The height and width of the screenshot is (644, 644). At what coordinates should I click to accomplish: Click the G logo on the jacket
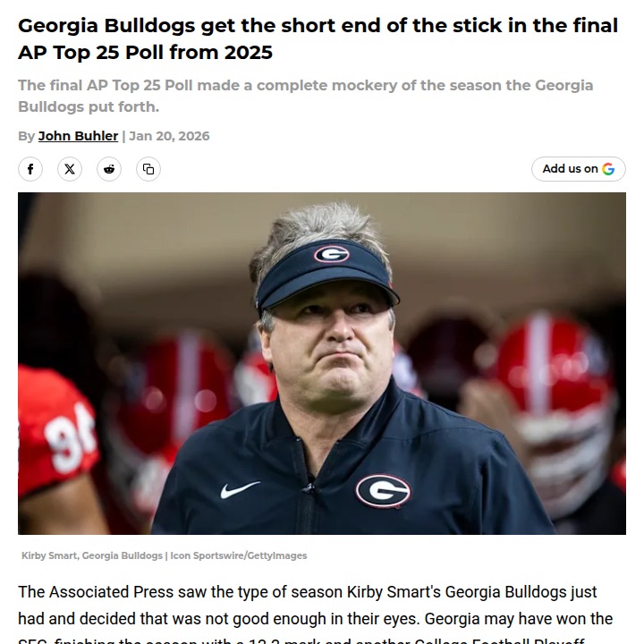[383, 490]
